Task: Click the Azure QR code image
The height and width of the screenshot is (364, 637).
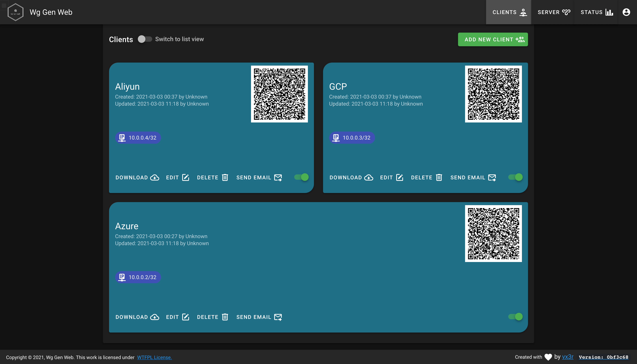Action: (x=493, y=234)
